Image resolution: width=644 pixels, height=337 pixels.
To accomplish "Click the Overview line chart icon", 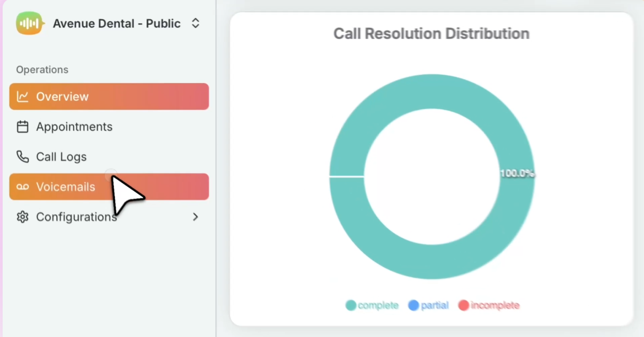I will pos(22,96).
